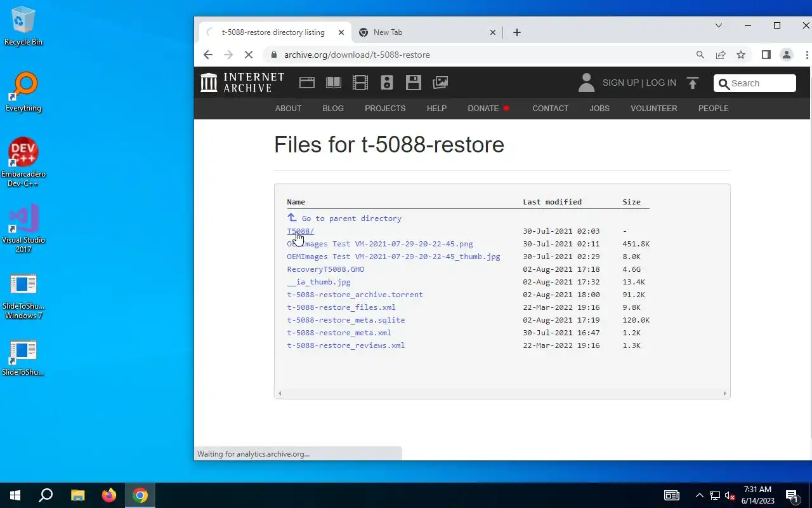This screenshot has height=508, width=812.
Task: Show hidden tray icons chevron
Action: 699,495
